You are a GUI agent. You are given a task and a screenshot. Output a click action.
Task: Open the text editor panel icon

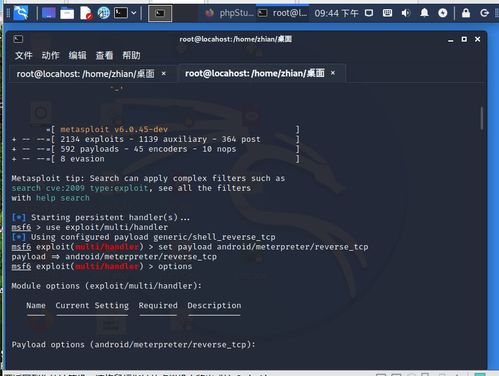[x=85, y=13]
